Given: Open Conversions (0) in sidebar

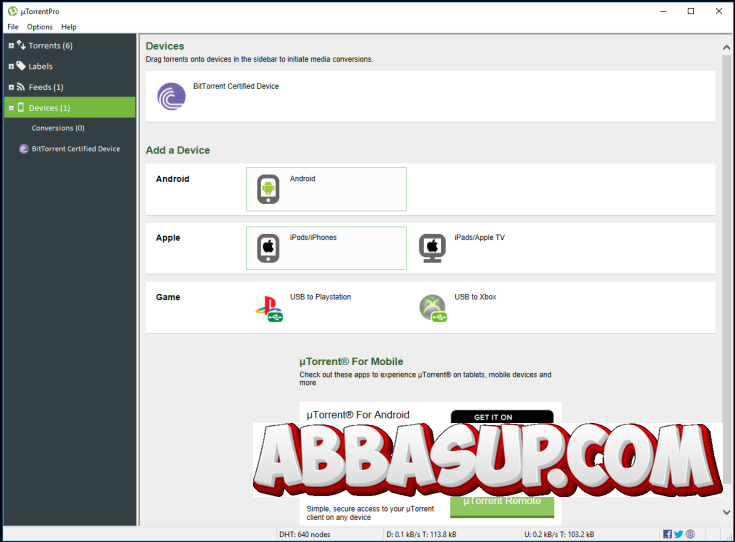Looking at the screenshot, I should (x=58, y=128).
